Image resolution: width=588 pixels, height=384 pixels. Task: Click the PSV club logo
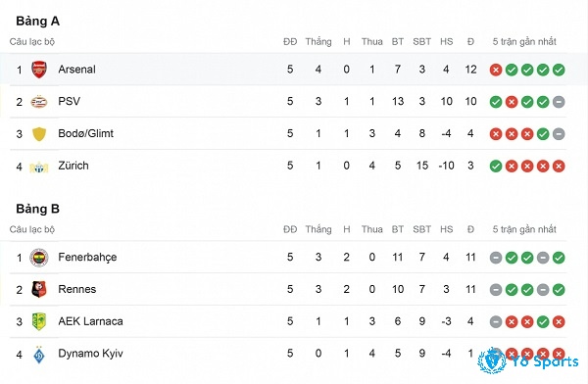pyautogui.click(x=39, y=102)
